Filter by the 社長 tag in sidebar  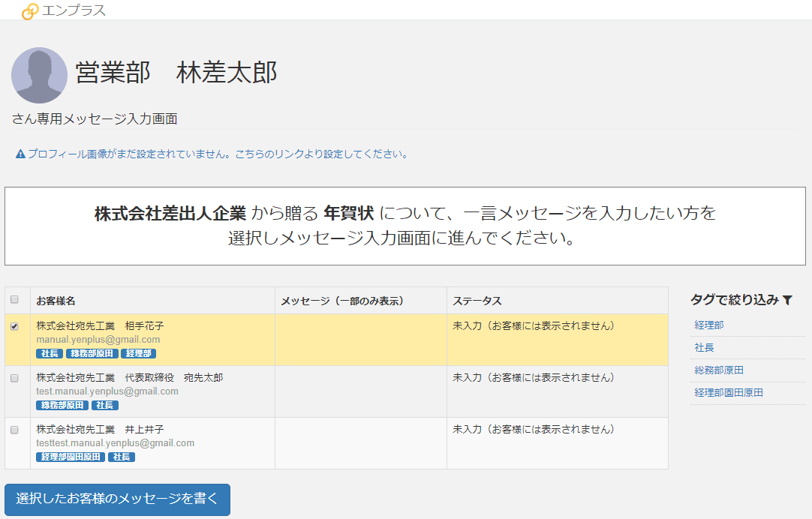click(x=704, y=348)
